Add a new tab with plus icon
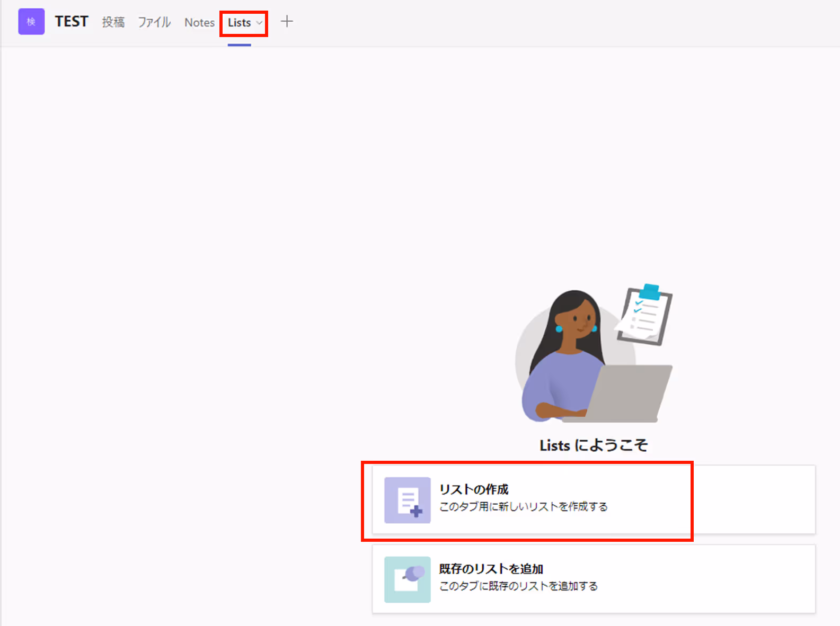The height and width of the screenshot is (626, 840). 287,22
